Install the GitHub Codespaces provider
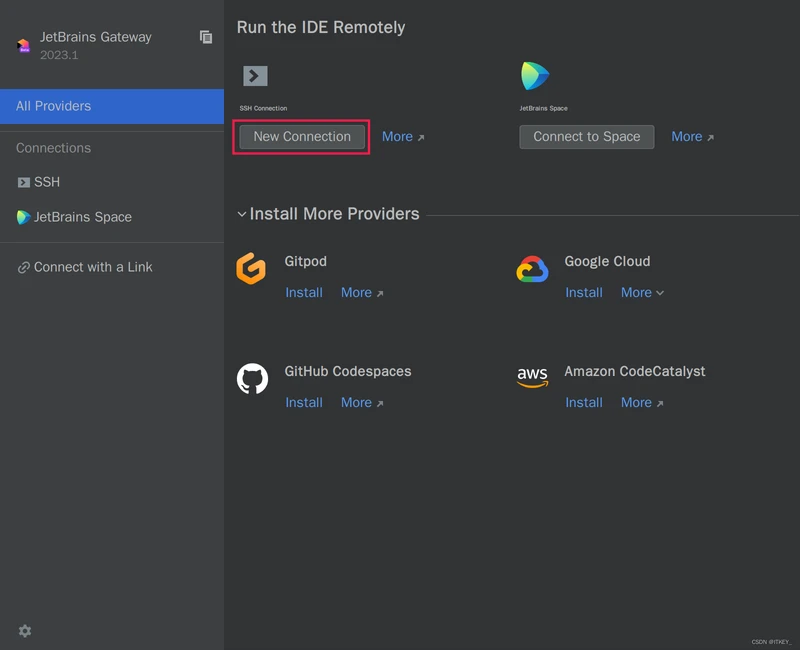Viewport: 800px width, 650px height. [304, 403]
